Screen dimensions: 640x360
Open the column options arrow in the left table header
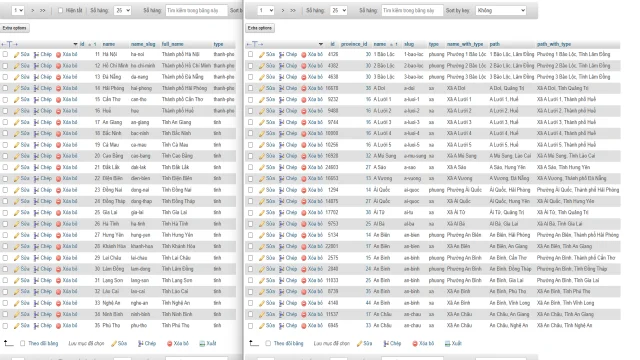click(75, 44)
